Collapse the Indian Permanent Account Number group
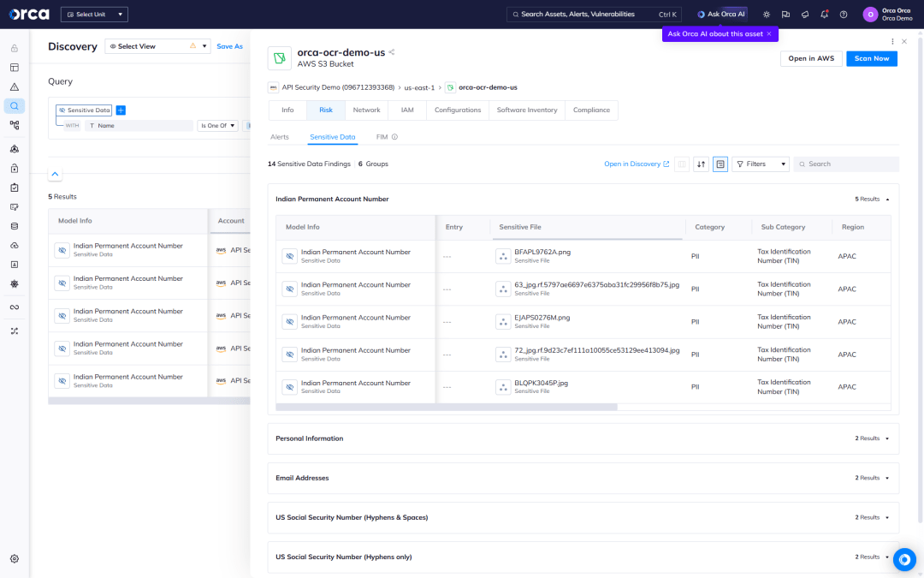This screenshot has width=924, height=578. coord(887,200)
